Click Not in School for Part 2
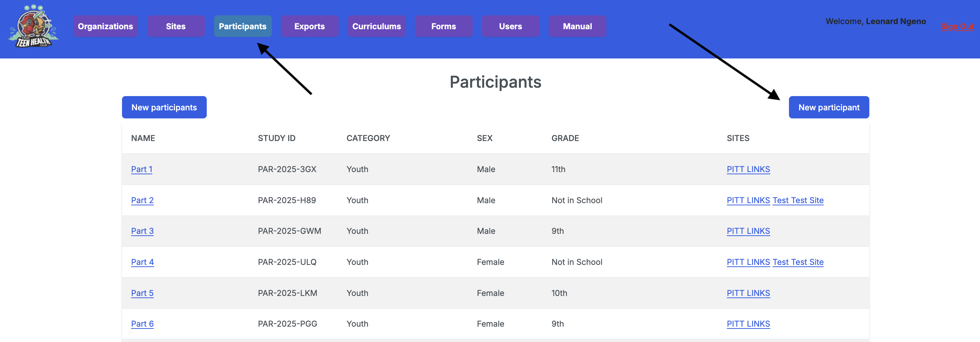This screenshot has width=980, height=342. click(x=577, y=200)
